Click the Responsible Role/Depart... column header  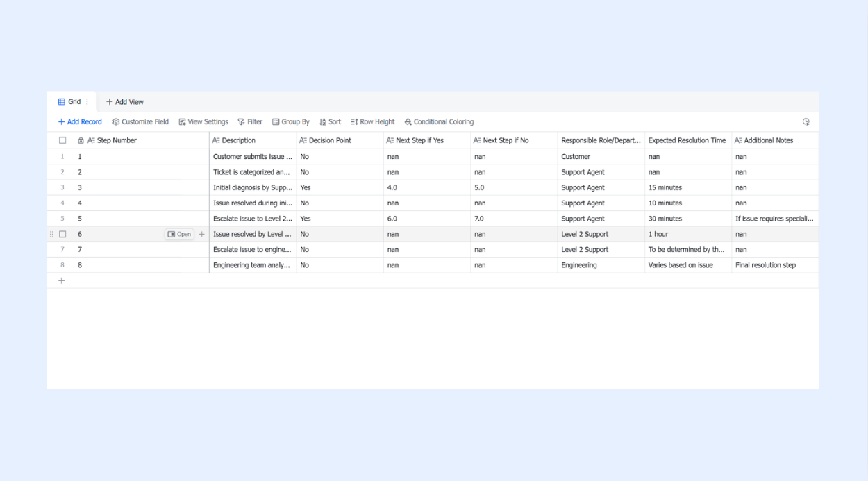point(601,140)
